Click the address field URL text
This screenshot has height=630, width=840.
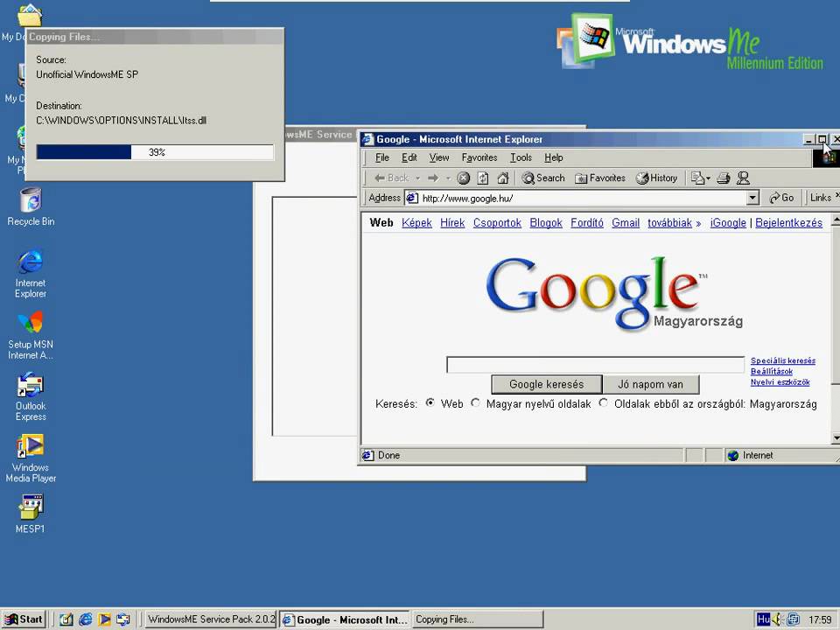tap(467, 199)
